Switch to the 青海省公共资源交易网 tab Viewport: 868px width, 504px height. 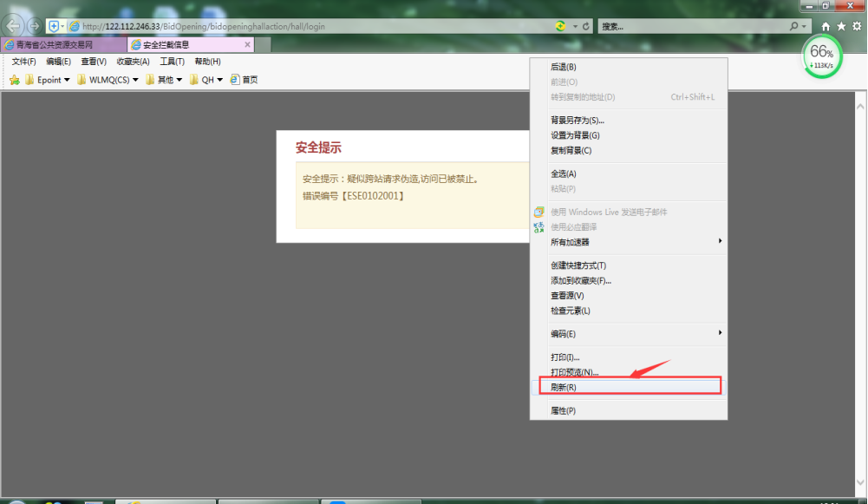click(x=61, y=44)
